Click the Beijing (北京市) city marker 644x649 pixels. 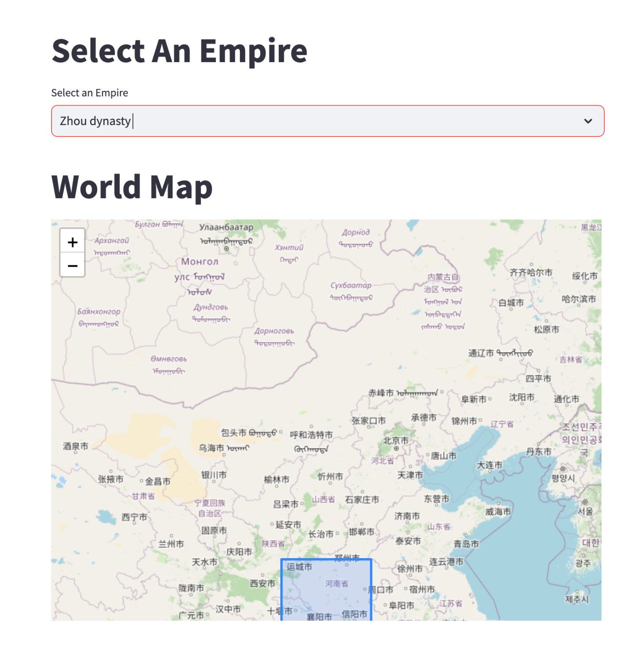coord(396,448)
